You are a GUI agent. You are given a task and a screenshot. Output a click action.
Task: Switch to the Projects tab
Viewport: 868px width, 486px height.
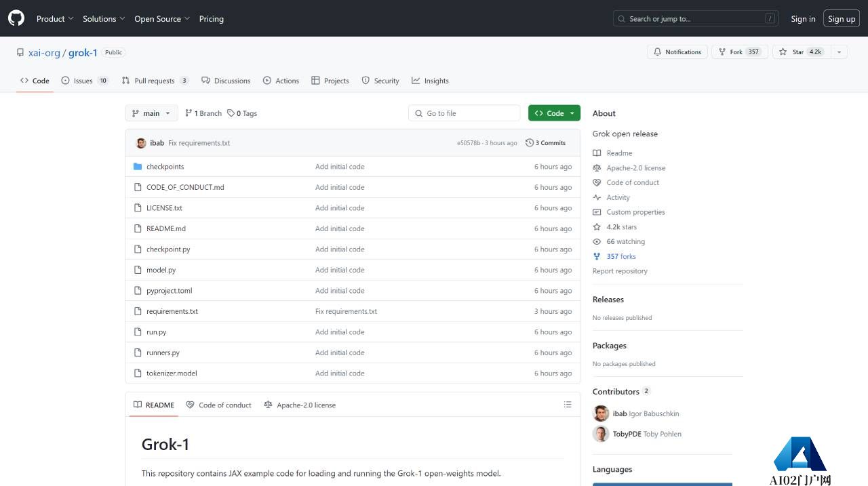330,81
